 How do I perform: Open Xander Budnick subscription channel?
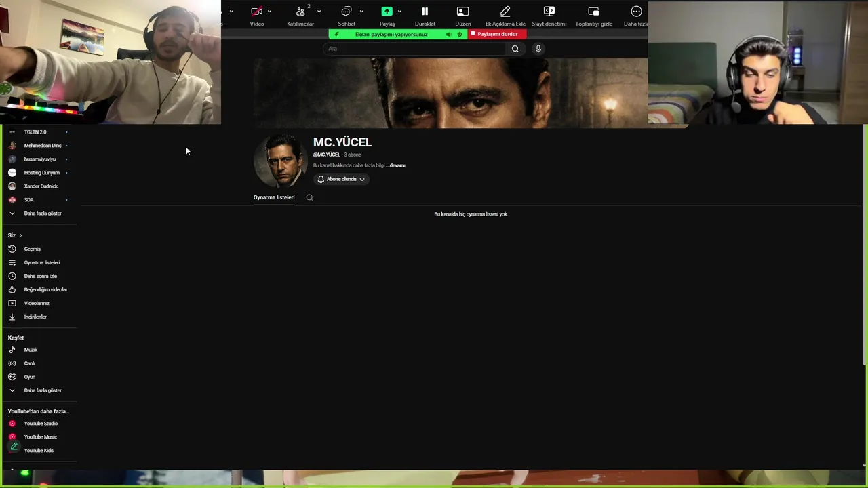pyautogui.click(x=38, y=186)
